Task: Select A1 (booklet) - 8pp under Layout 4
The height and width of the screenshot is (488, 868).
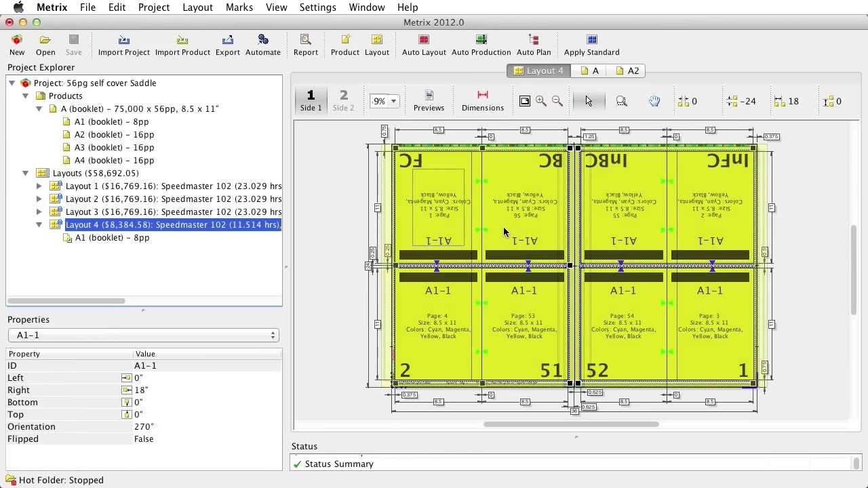Action: 112,237
